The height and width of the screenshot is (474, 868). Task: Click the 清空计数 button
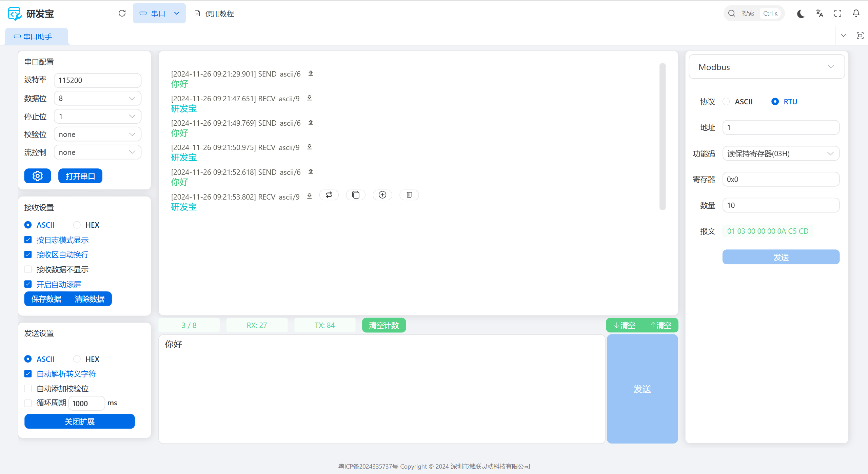[x=383, y=325]
